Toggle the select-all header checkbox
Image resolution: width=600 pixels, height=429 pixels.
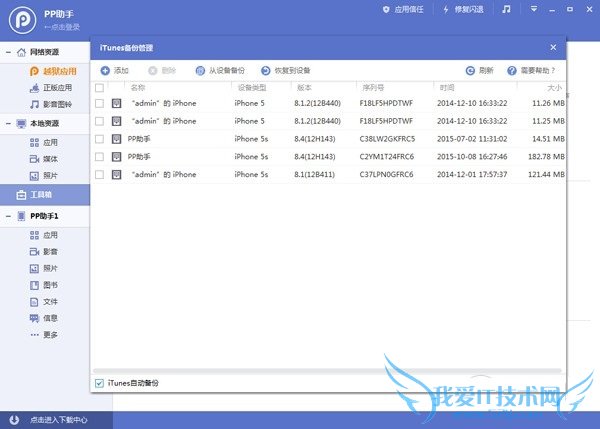[99, 88]
